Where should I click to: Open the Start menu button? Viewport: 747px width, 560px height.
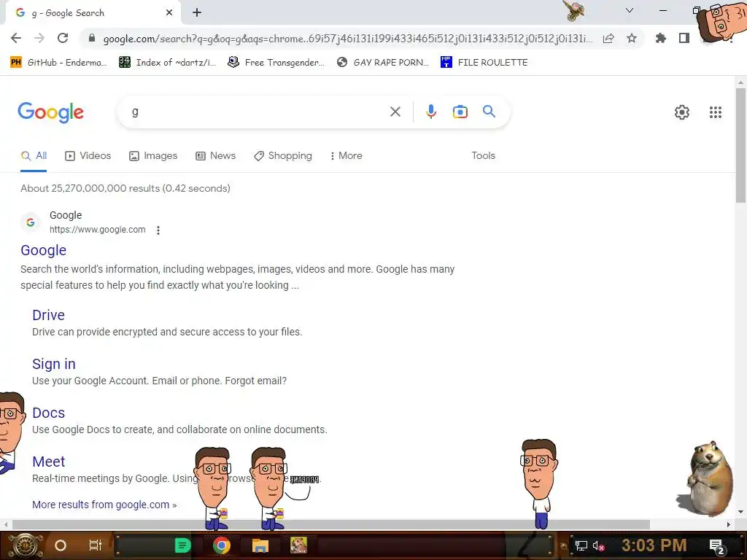(x=26, y=545)
